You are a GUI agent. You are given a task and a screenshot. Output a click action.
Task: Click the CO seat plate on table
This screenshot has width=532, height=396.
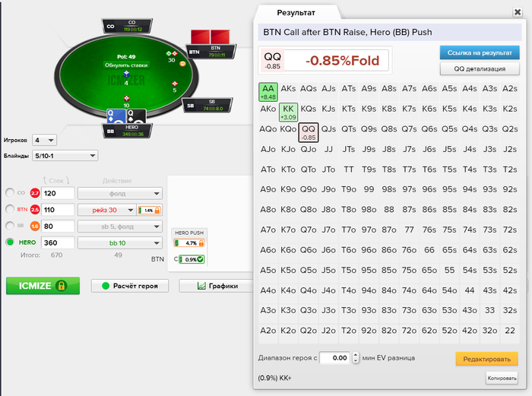[127, 26]
